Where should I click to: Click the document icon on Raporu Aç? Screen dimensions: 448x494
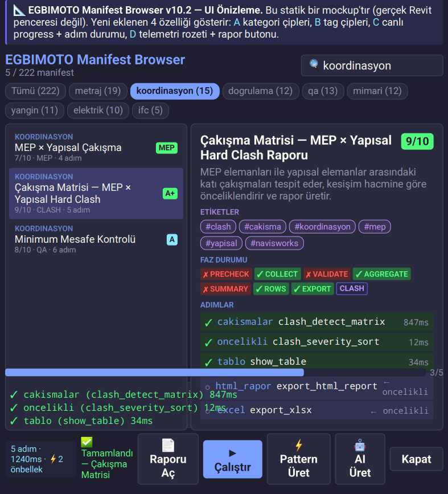(x=168, y=445)
